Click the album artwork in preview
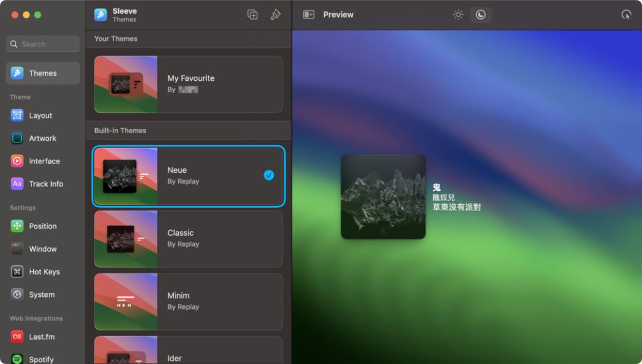The image size is (642, 364). click(383, 197)
